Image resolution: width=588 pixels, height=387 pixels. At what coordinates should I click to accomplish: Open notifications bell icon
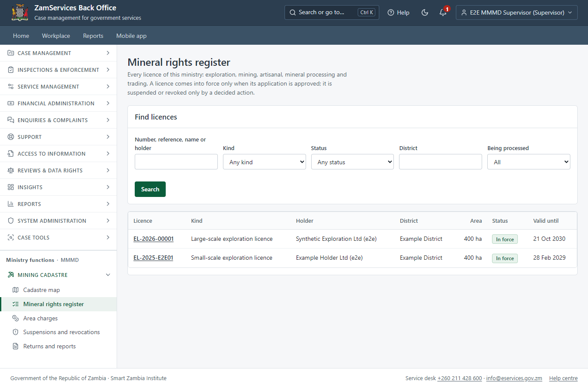443,12
